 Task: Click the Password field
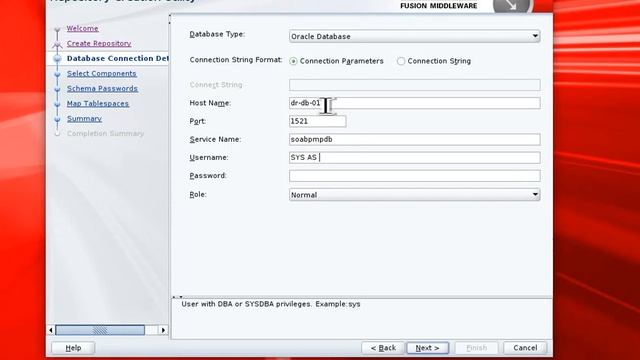(414, 176)
